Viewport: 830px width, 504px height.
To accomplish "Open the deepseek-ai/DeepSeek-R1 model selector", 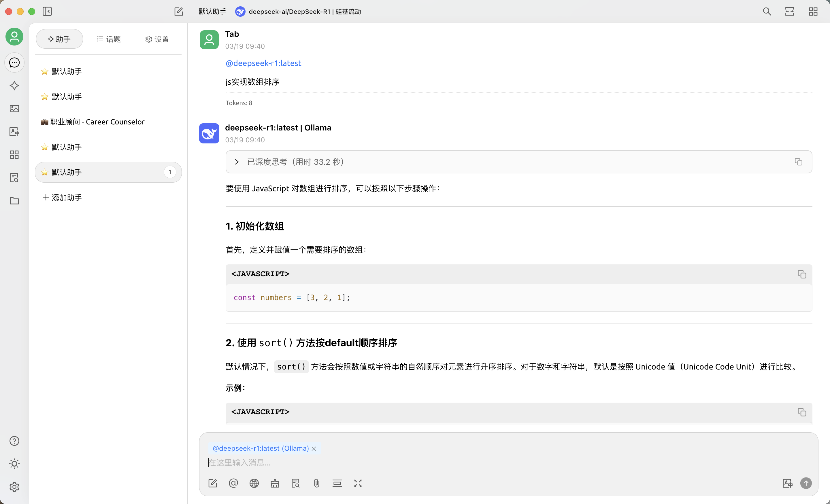I will (298, 12).
